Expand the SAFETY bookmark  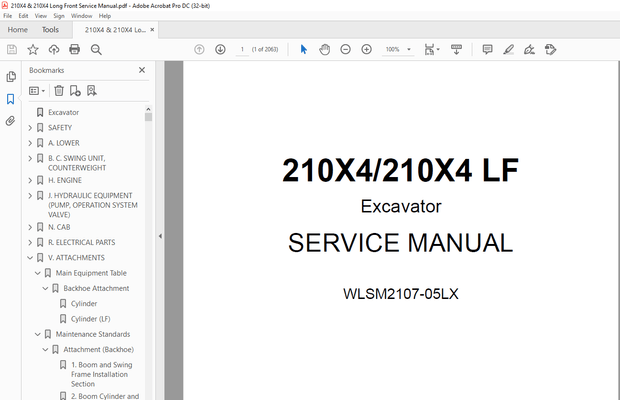click(30, 128)
